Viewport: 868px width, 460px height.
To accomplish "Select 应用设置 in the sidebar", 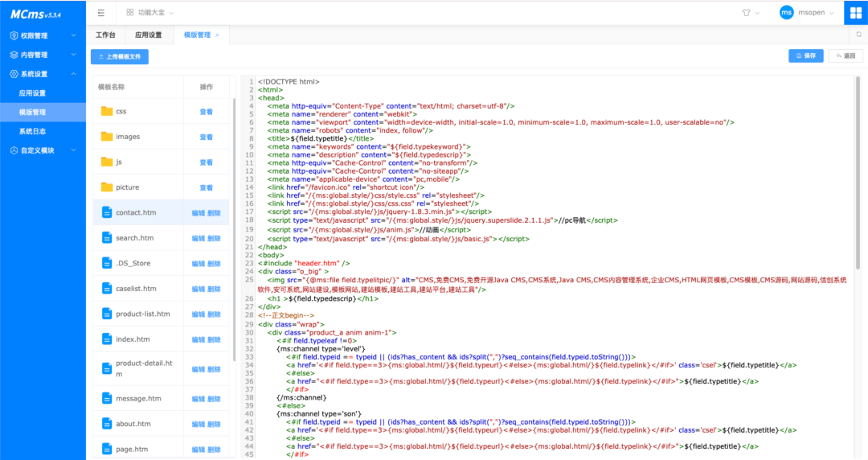I will click(43, 93).
